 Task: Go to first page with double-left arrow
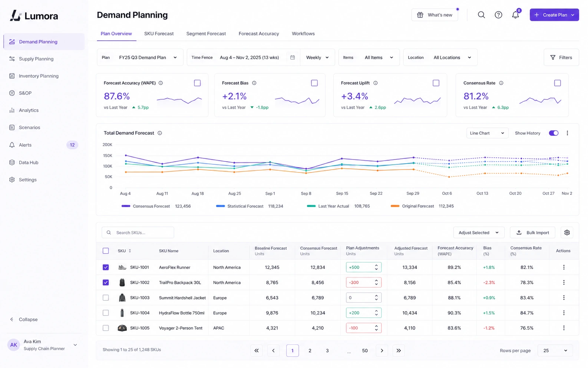coord(257,351)
